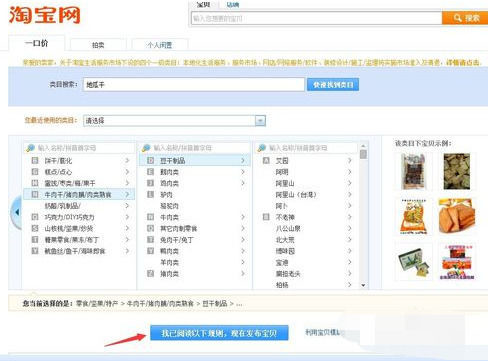Expand the 鱿鱼丝/鱼干/海味即食 category arrow
The height and width of the screenshot is (361, 488).
click(127, 251)
